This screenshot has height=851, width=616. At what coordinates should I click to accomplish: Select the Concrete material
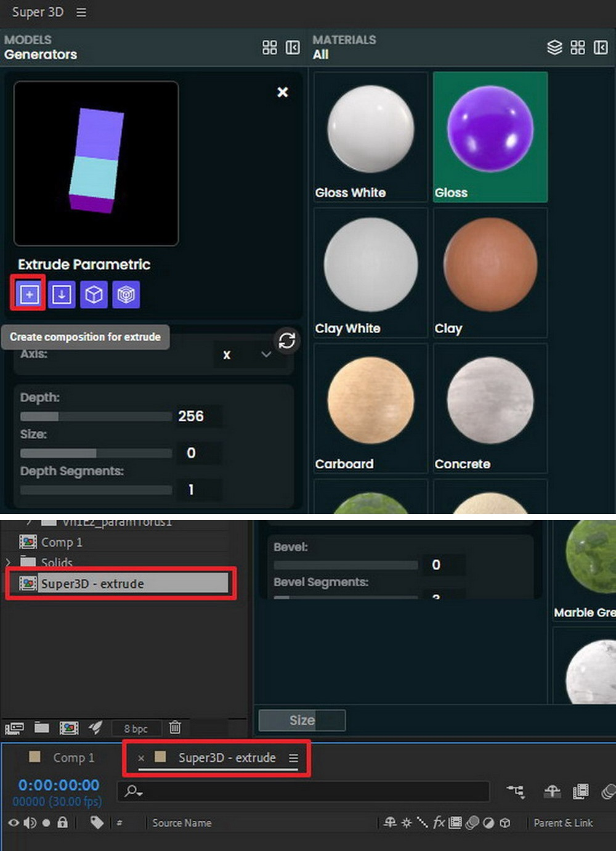pyautogui.click(x=490, y=408)
